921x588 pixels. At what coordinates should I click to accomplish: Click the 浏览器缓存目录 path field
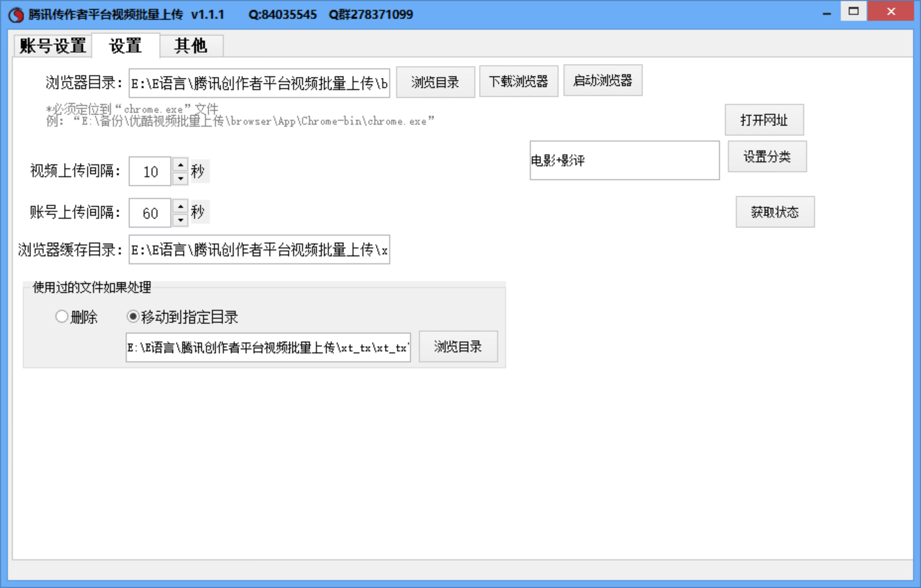[x=259, y=249]
